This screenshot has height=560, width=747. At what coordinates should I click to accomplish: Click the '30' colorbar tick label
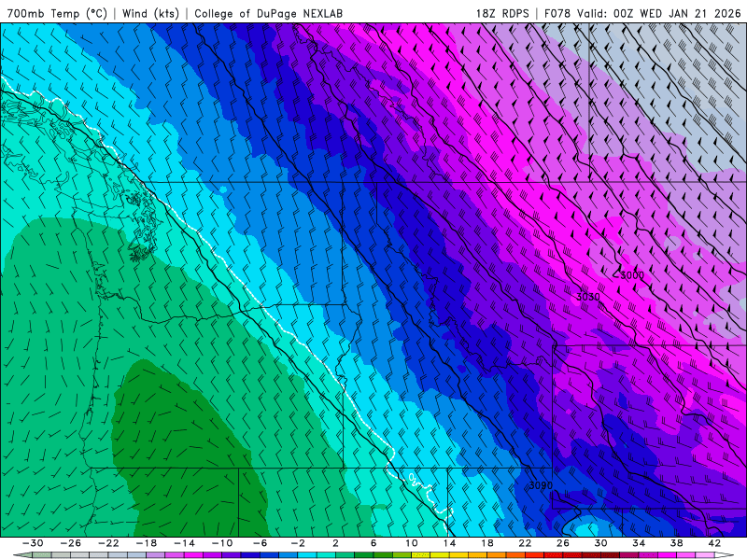tap(600, 543)
